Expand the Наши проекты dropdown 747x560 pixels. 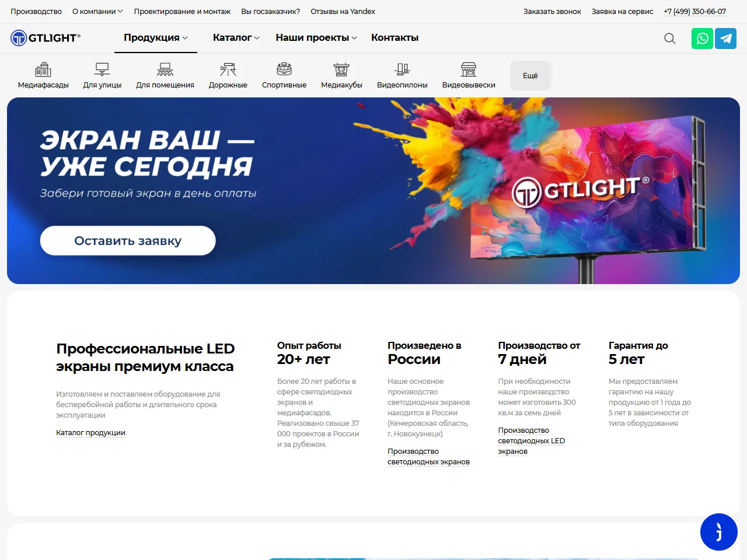[x=316, y=37]
